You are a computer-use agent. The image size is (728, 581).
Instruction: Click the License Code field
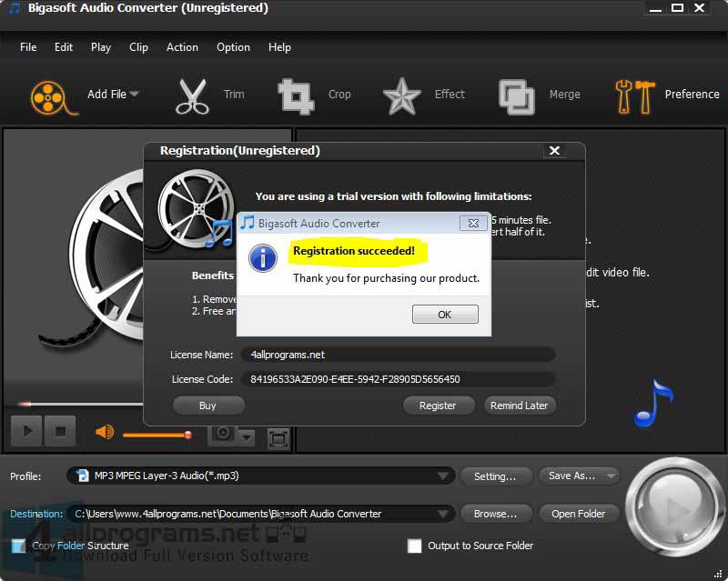coord(399,379)
